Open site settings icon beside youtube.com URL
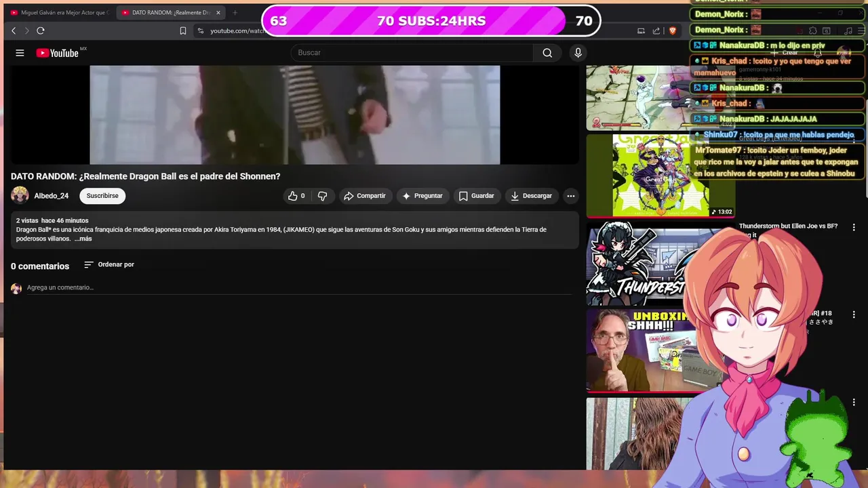Image resolution: width=868 pixels, height=488 pixels. (200, 30)
